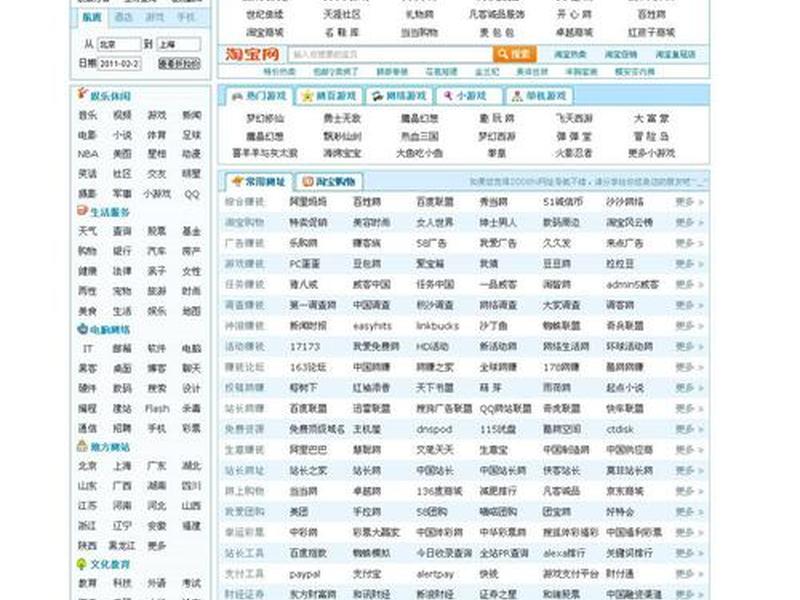Click IT under 电脑网络
This screenshot has width=800, height=600.
pyautogui.click(x=88, y=348)
